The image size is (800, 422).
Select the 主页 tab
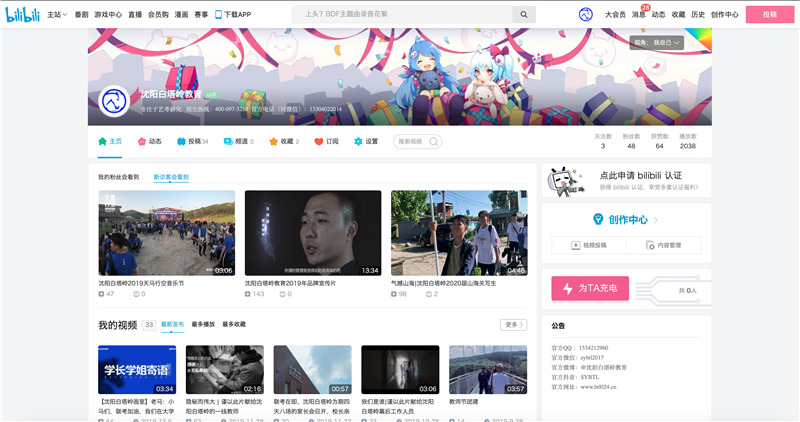[x=110, y=141]
